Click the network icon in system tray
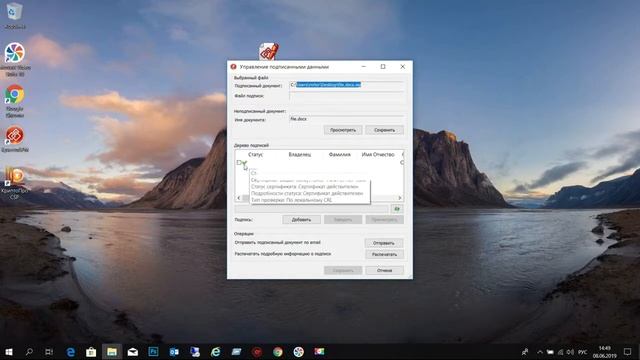Image resolution: width=640 pixels, height=360 pixels. 560,352
